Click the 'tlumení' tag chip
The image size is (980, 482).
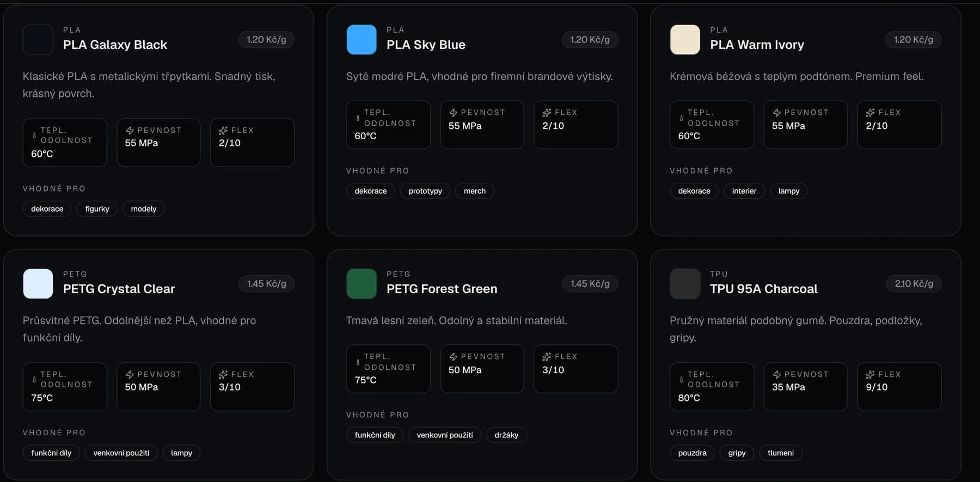pyautogui.click(x=781, y=453)
